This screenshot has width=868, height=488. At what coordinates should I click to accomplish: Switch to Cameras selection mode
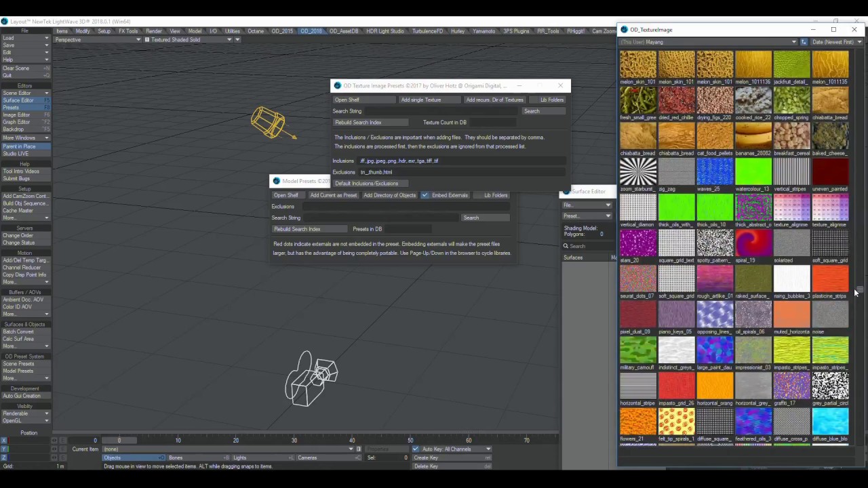tap(328, 458)
